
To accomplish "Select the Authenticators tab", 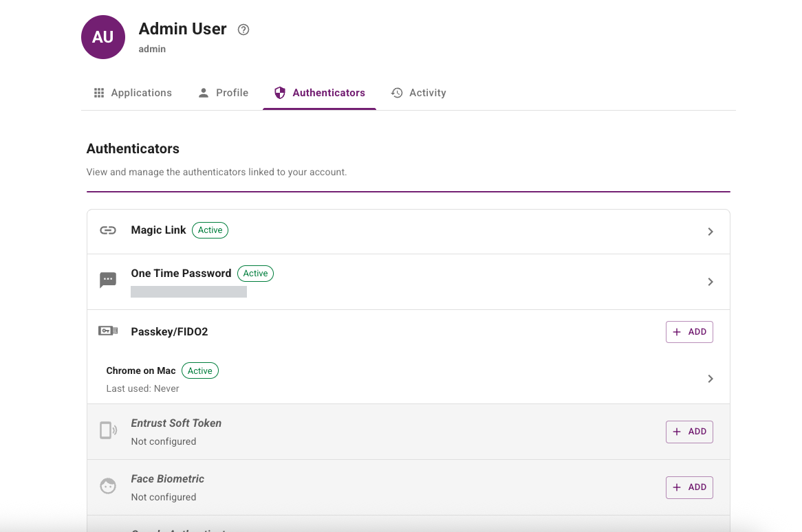I will [x=320, y=93].
